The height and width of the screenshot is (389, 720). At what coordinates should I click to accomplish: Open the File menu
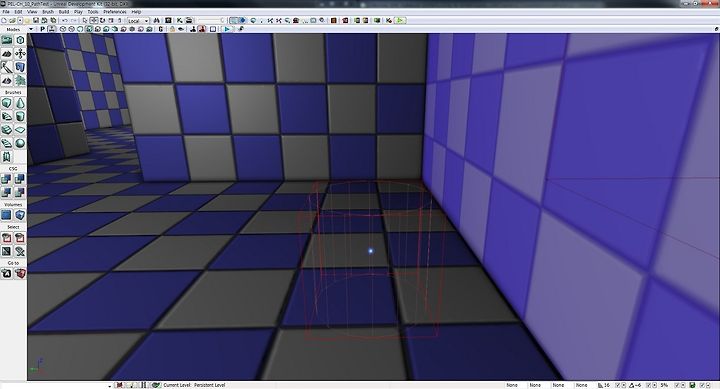[x=6, y=12]
